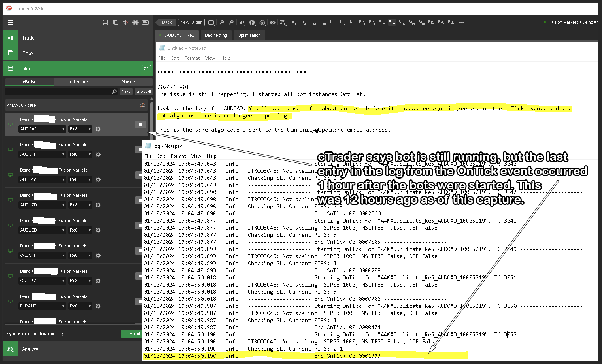Image resolution: width=602 pixels, height=364 pixels.
Task: Open the EN language selector
Action: pos(145,23)
